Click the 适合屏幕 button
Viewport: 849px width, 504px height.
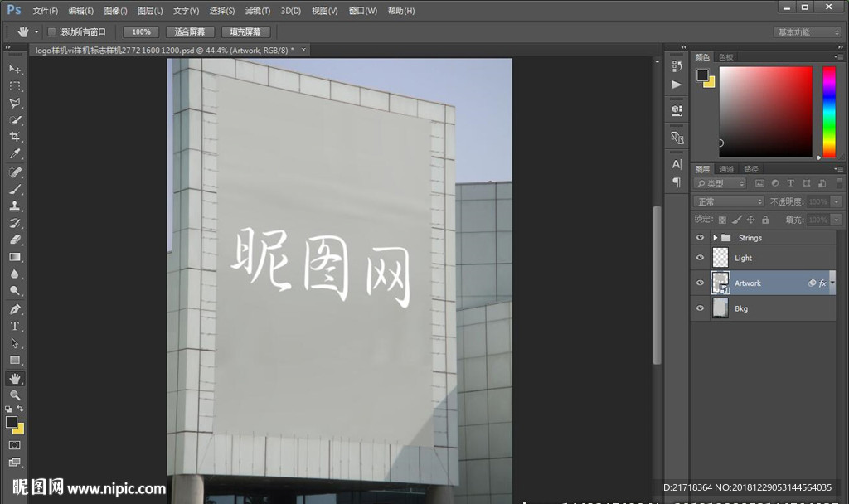(190, 31)
